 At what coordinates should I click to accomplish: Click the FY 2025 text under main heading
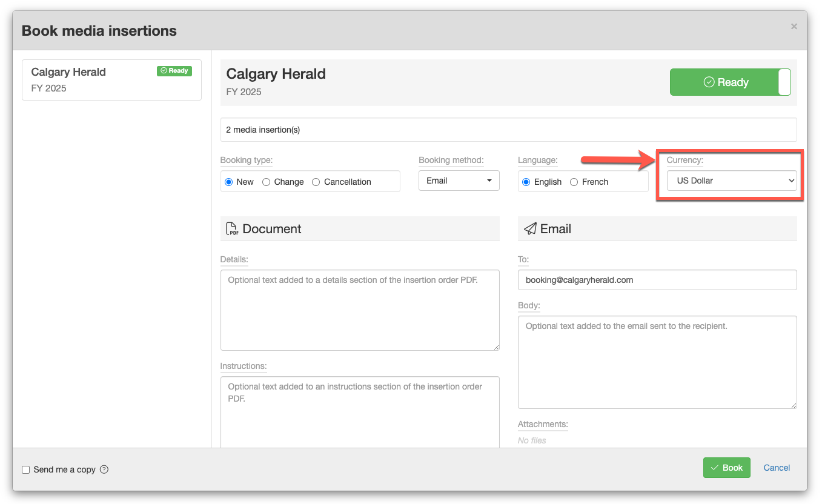pos(244,92)
